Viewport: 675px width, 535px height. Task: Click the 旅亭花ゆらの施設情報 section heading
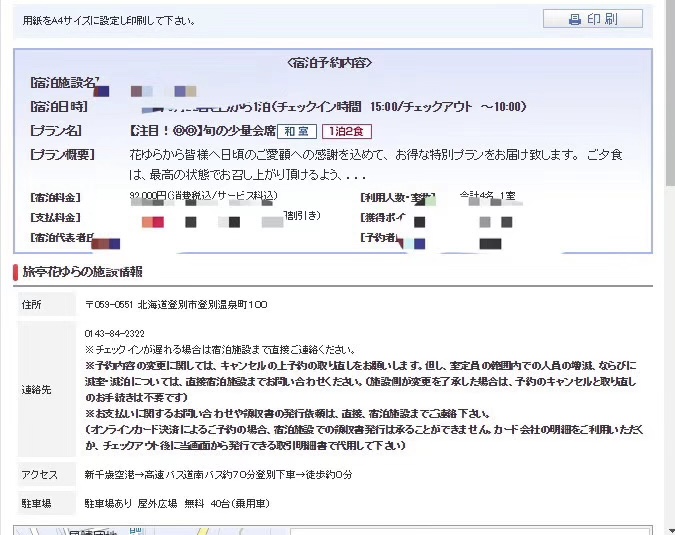point(82,272)
